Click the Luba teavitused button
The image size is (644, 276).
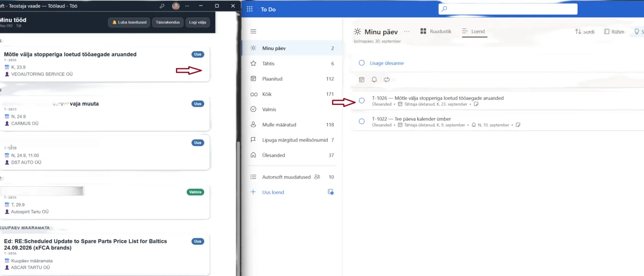tap(129, 22)
